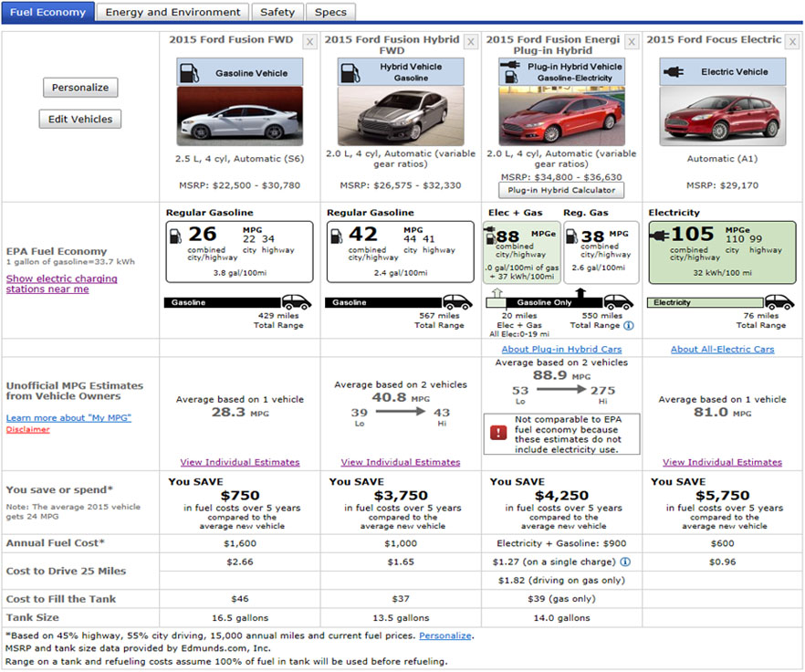Select the Specs tab
The width and height of the screenshot is (805, 672).
[x=329, y=13]
